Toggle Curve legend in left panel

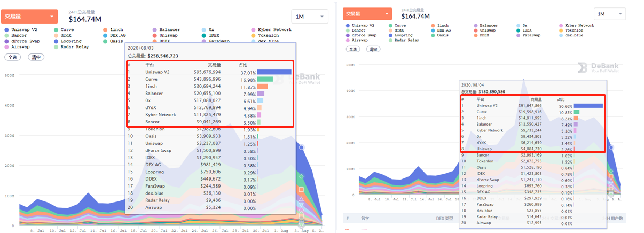(x=65, y=29)
